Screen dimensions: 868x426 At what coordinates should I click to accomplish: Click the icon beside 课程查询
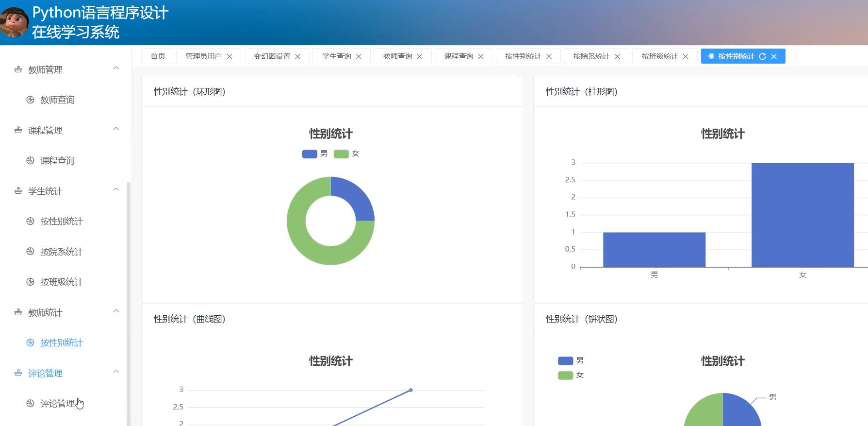tap(30, 160)
